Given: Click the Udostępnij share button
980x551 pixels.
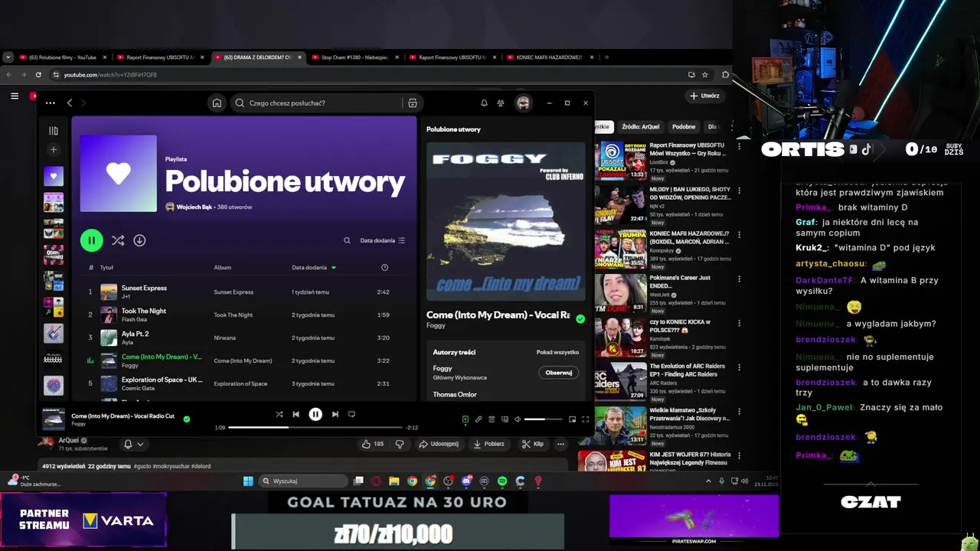Looking at the screenshot, I should (x=438, y=444).
